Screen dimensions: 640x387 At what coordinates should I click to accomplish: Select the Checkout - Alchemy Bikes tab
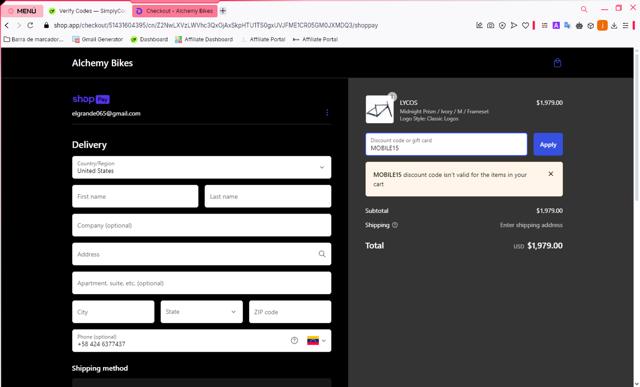pos(175,11)
